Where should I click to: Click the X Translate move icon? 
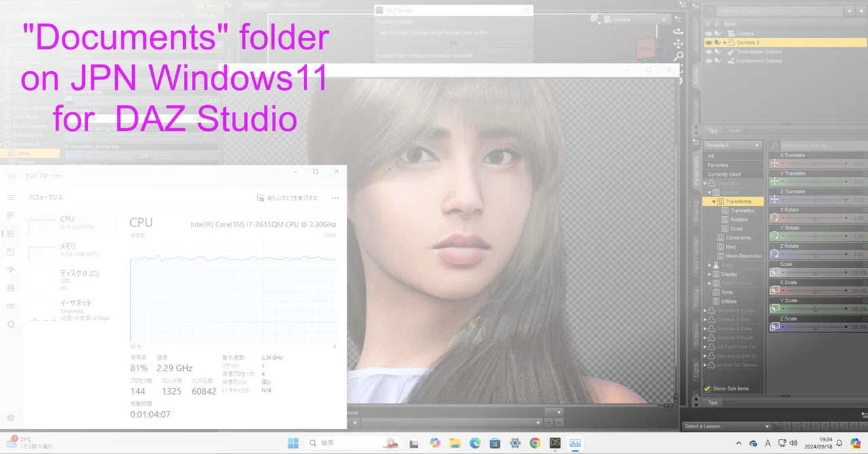[x=774, y=163]
